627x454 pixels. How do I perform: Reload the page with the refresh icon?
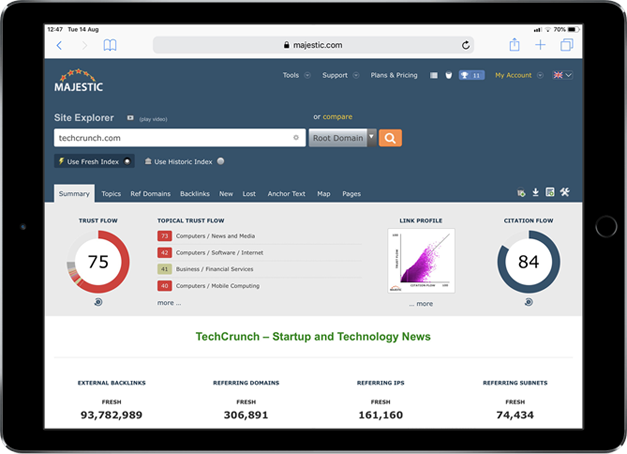[465, 45]
